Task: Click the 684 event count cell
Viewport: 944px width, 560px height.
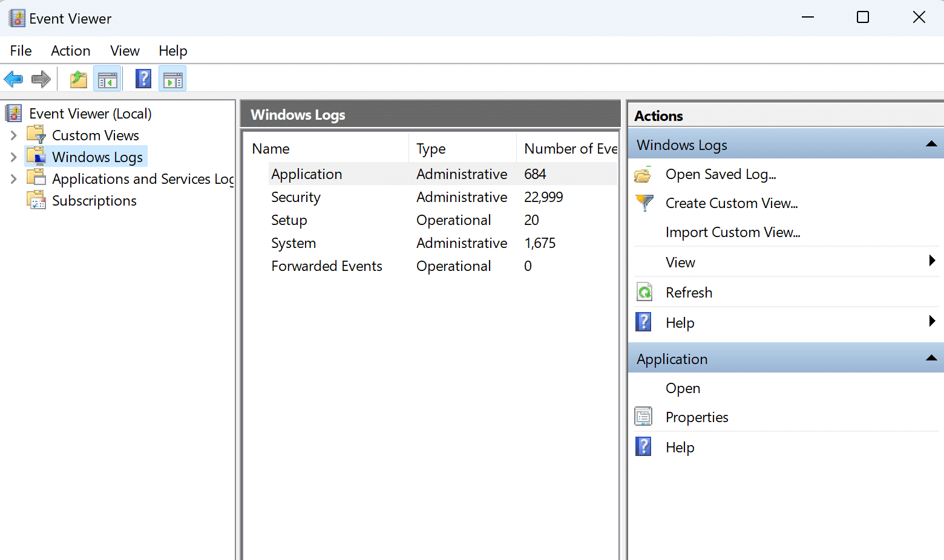Action: pyautogui.click(x=535, y=174)
